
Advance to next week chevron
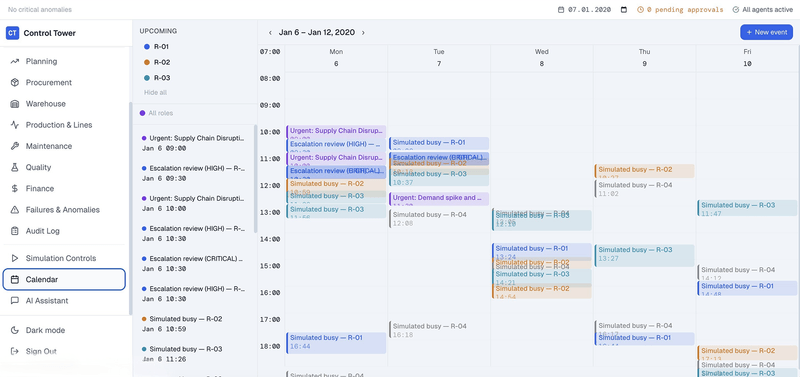coord(363,33)
